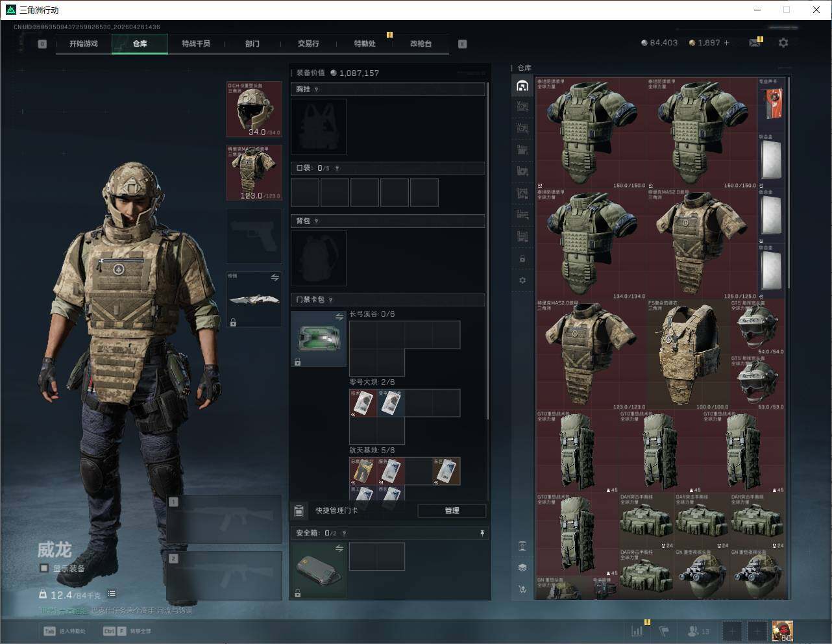Click the swap arrows on the knife slot

pos(275,278)
